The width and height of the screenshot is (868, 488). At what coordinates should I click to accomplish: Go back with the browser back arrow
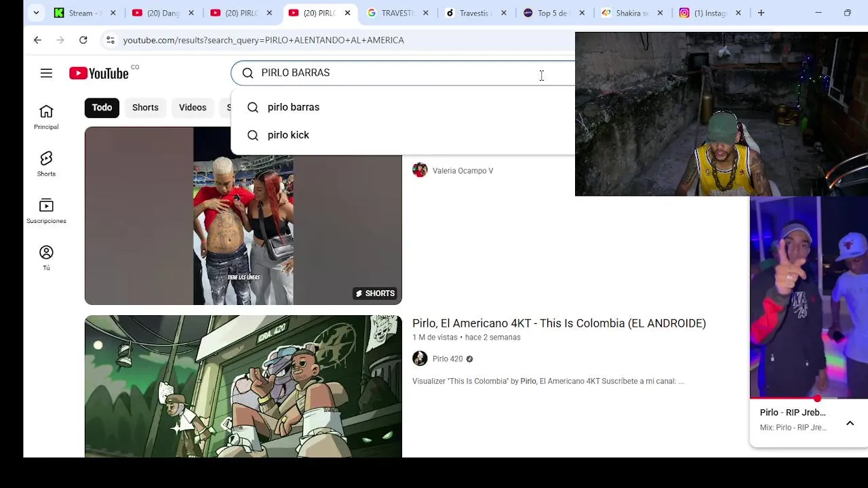(x=37, y=40)
